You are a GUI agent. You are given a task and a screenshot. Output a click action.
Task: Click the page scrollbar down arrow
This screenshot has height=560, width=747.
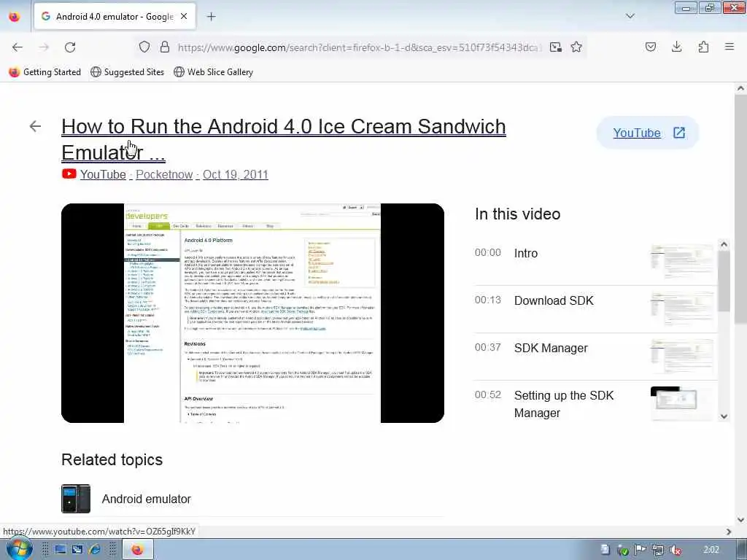click(740, 520)
